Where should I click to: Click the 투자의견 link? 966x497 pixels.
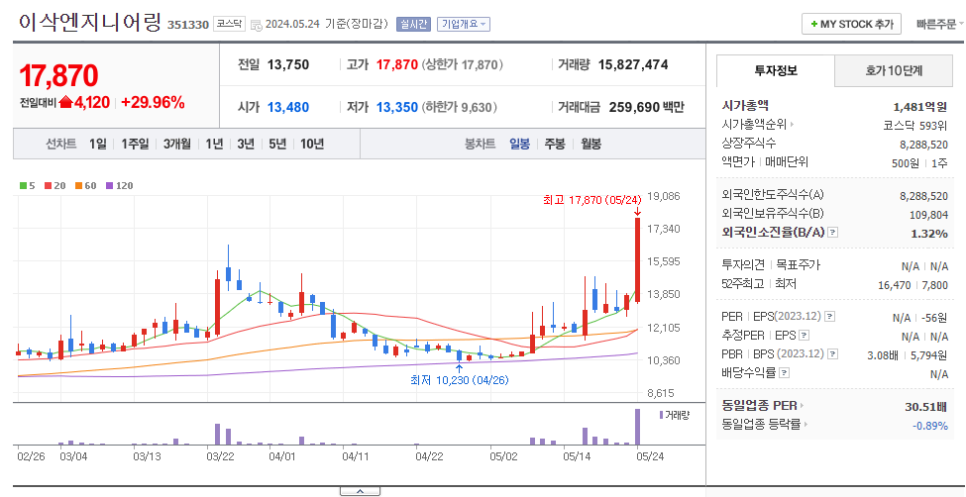741,265
